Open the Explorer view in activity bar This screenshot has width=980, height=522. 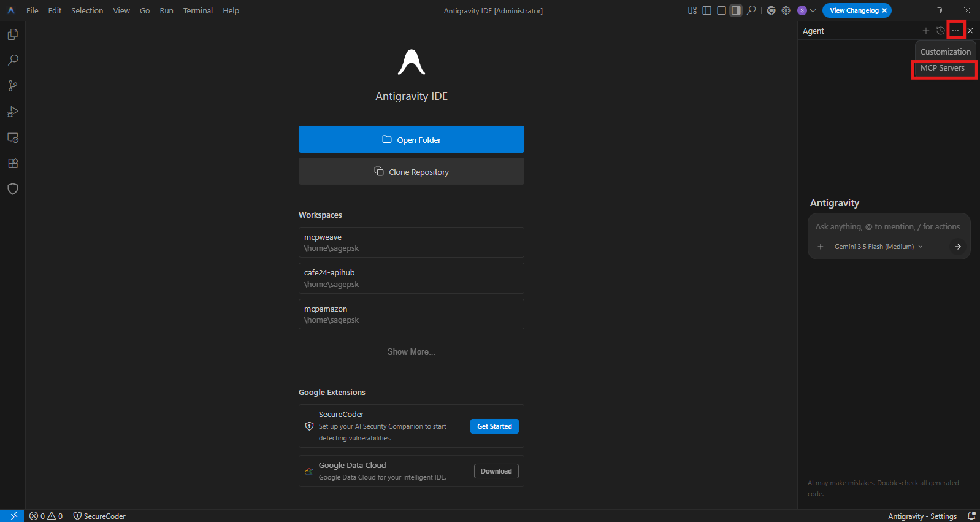click(12, 34)
